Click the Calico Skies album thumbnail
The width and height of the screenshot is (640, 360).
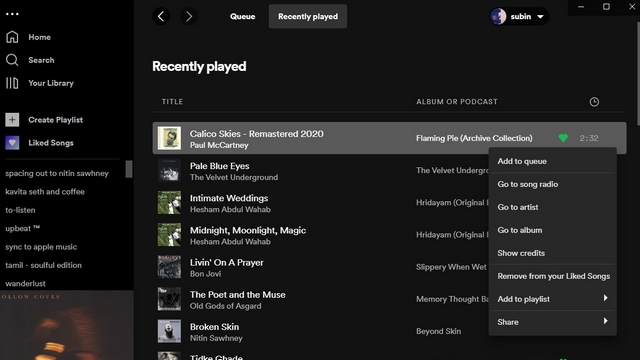pos(169,138)
